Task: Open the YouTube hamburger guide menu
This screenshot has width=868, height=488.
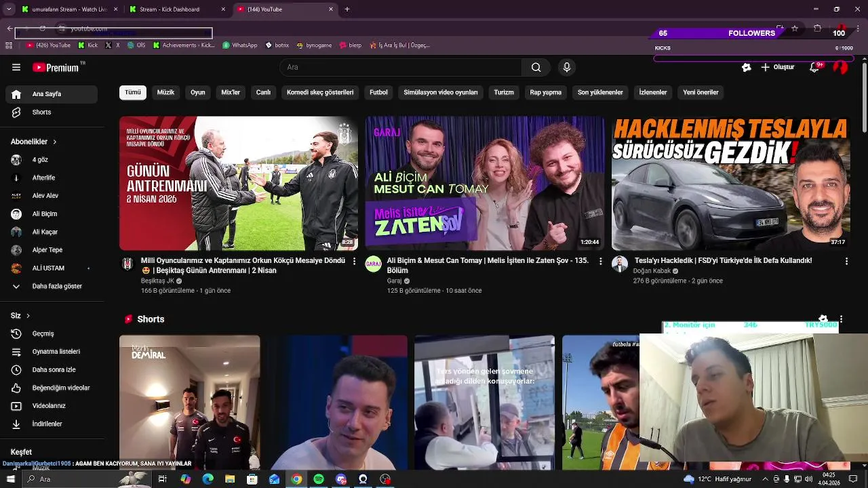Action: [x=16, y=67]
